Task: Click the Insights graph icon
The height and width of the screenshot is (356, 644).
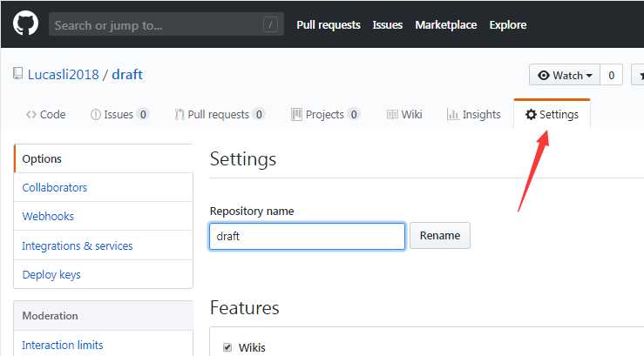Action: [x=452, y=114]
